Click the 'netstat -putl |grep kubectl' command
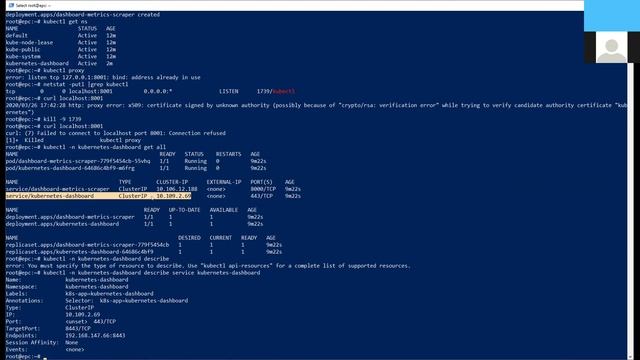 [x=86, y=84]
